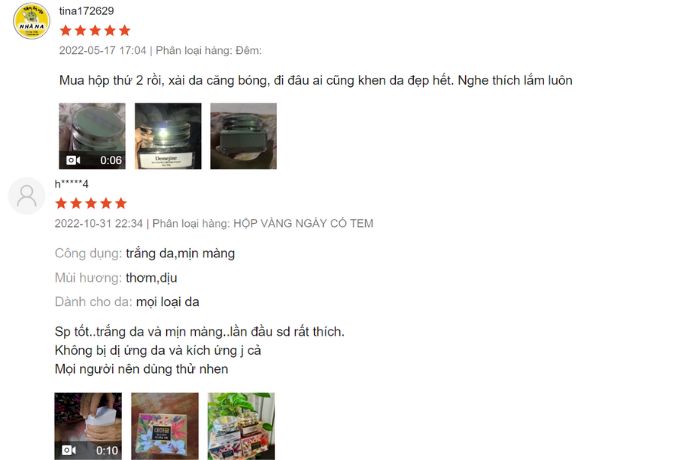
Task: Click the first star of h*****4's rating
Action: (x=61, y=204)
